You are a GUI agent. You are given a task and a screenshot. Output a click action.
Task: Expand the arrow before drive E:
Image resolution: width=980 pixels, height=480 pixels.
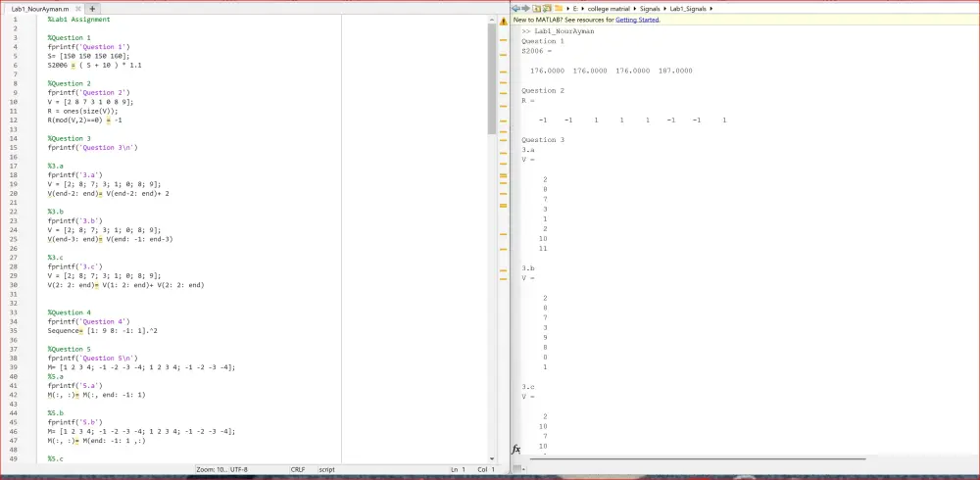click(x=567, y=9)
